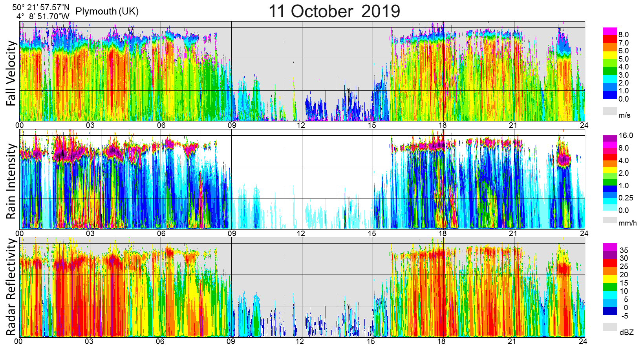
Task: Click the yellow 5.0 swatch in Fall Velocity legend
Action: point(610,55)
